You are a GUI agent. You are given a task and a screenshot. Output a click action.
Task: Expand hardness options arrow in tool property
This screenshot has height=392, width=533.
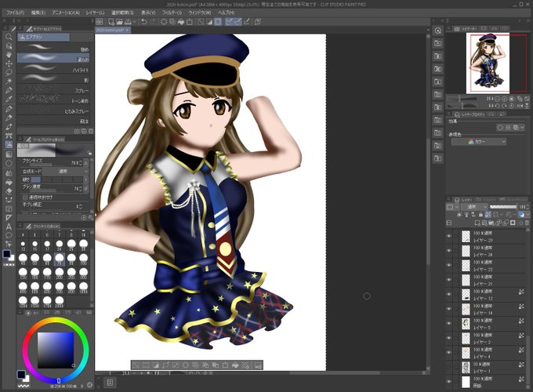tap(85, 180)
